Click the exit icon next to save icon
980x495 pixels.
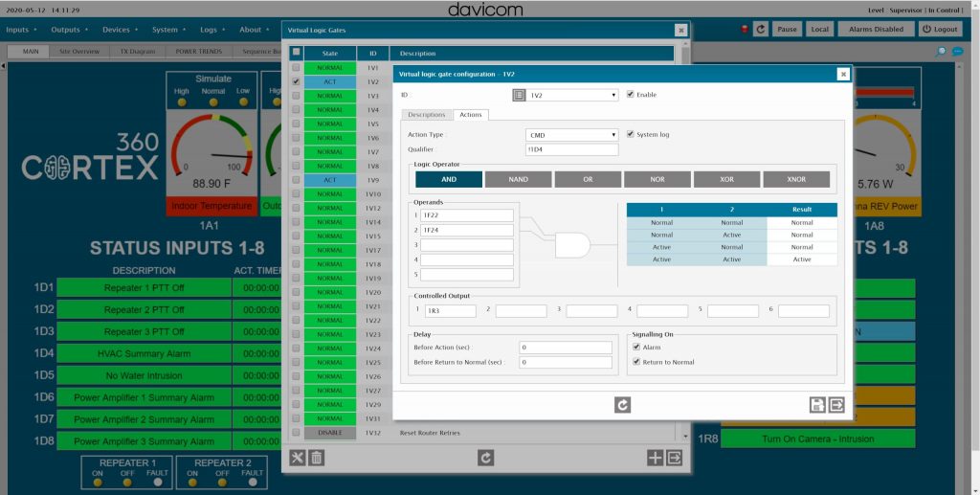(836, 405)
